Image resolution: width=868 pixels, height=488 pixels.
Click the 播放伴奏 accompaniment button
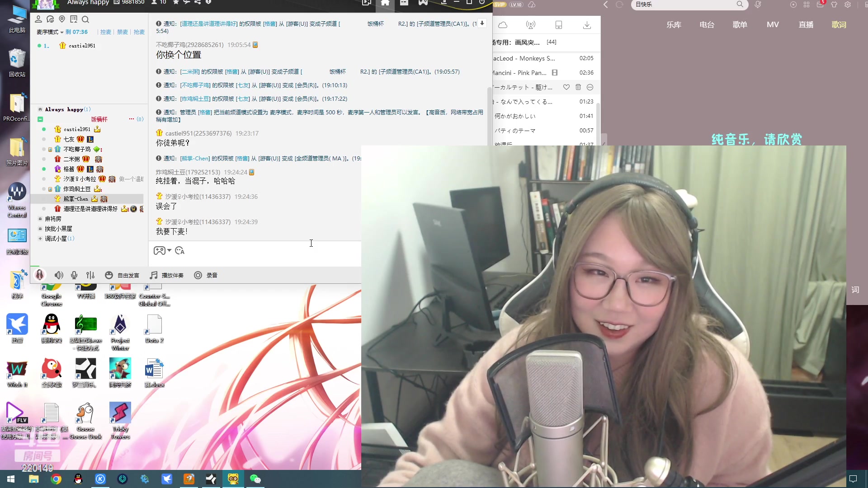[x=167, y=275]
